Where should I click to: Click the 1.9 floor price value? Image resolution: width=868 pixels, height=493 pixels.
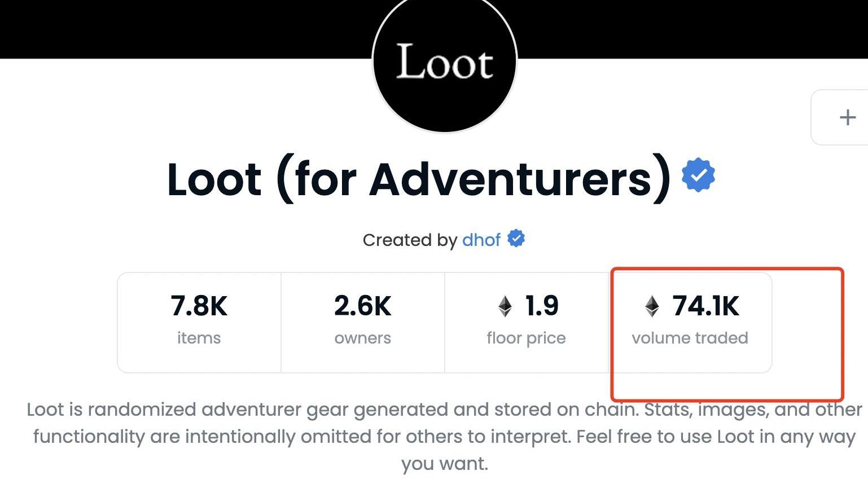tap(541, 306)
